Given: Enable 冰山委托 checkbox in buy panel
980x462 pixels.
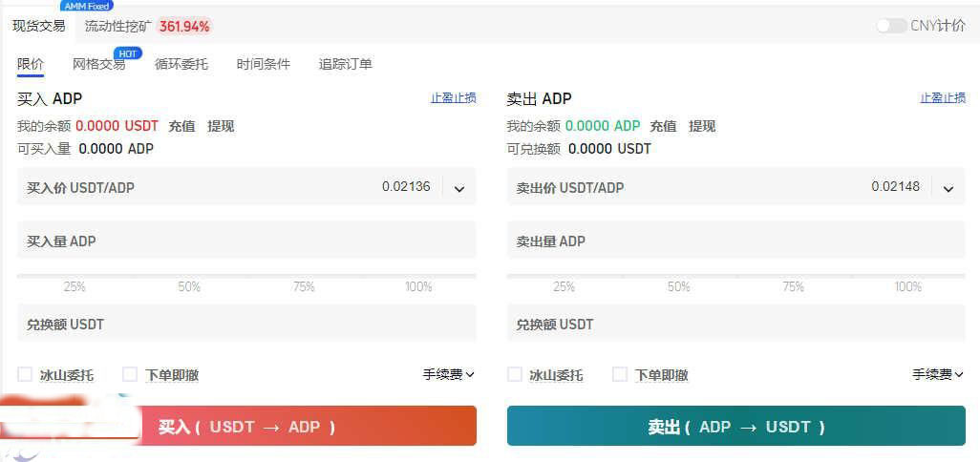Looking at the screenshot, I should click(x=25, y=375).
